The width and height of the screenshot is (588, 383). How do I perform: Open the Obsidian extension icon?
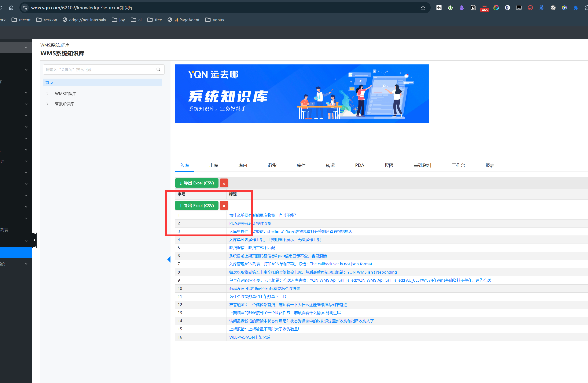point(462,8)
